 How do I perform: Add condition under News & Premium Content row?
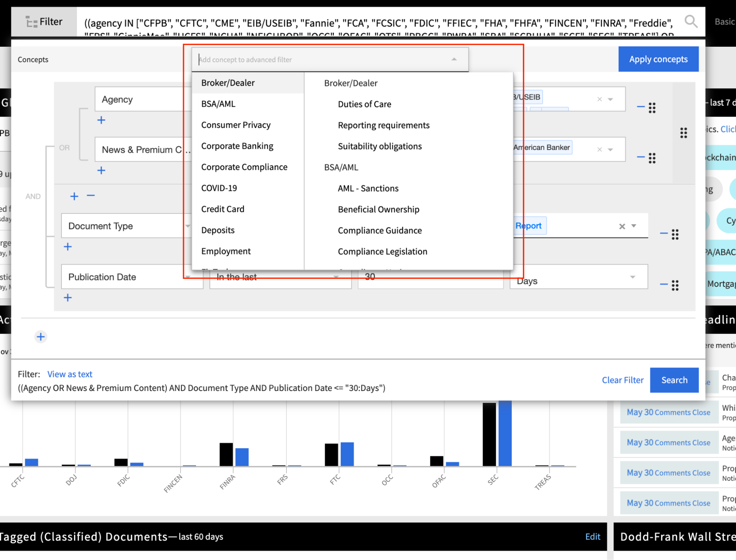[x=101, y=170]
